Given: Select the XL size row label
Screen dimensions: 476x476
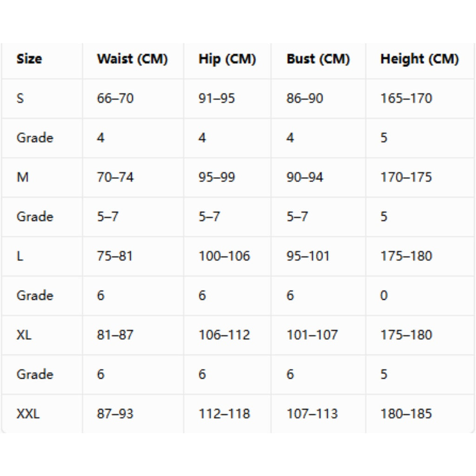Looking at the screenshot, I should tap(24, 335).
